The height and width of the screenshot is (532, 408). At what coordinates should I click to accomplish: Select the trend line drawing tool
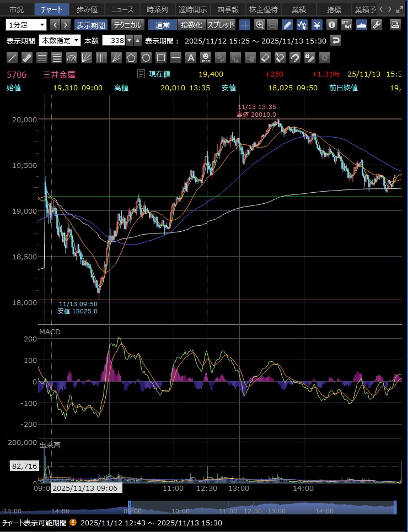click(12, 58)
